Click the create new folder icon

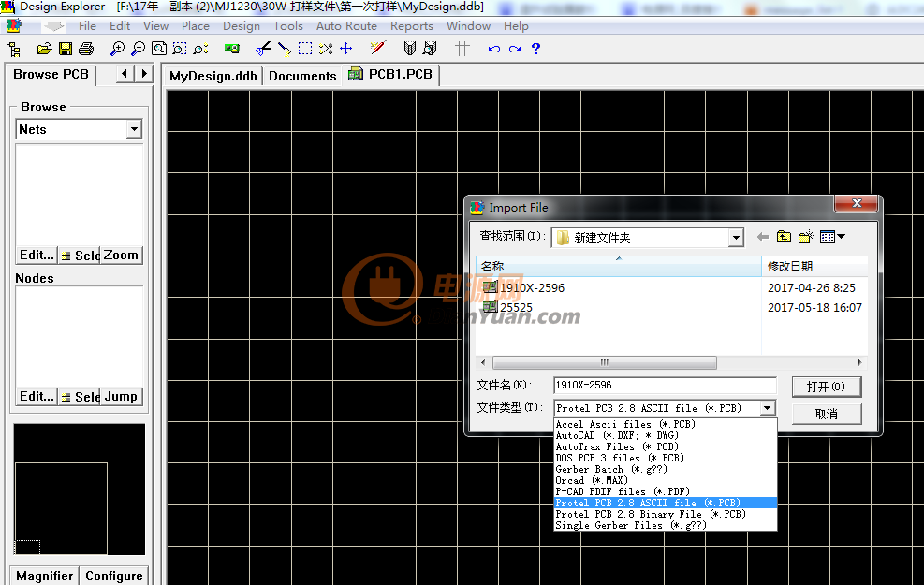point(805,237)
